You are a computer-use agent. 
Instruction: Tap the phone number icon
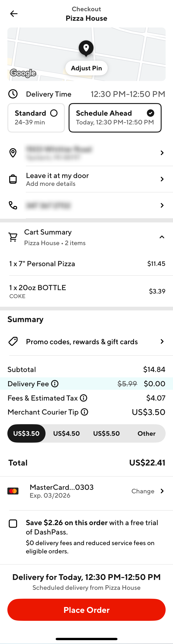[13, 205]
